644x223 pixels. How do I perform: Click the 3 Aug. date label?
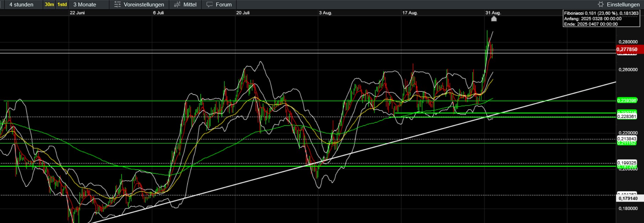coord(326,13)
